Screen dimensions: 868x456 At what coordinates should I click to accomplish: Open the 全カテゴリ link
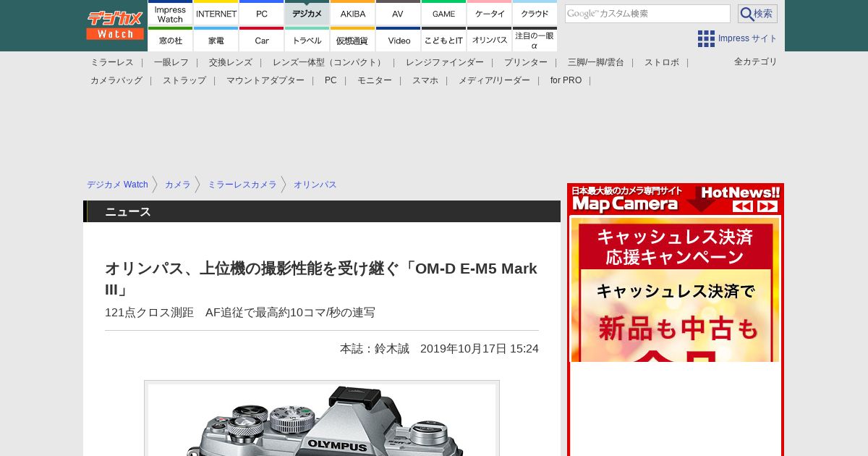click(756, 62)
